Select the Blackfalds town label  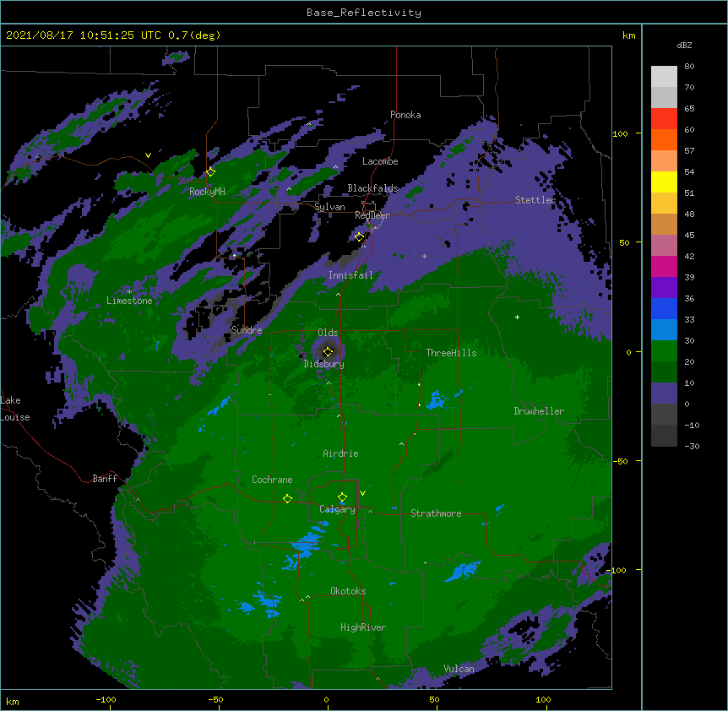tap(372, 188)
